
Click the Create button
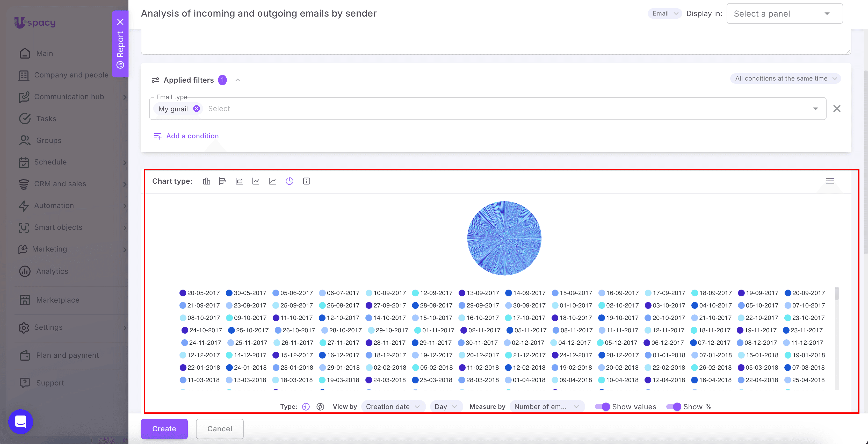coord(164,428)
